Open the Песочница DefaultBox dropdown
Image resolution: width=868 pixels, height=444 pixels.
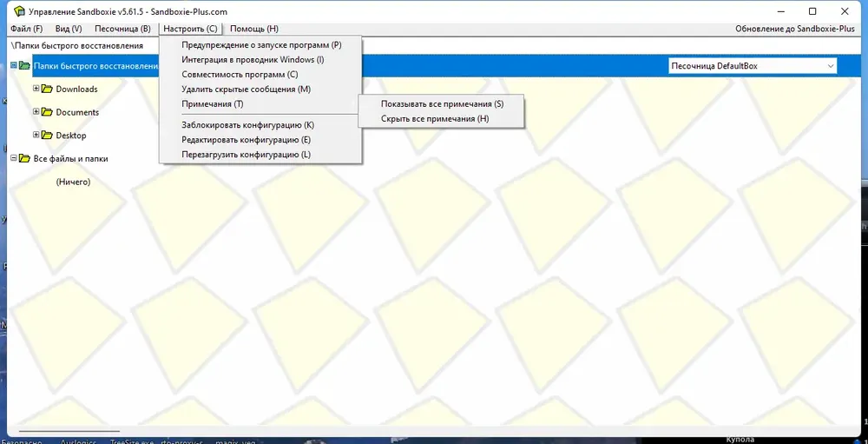(753, 66)
